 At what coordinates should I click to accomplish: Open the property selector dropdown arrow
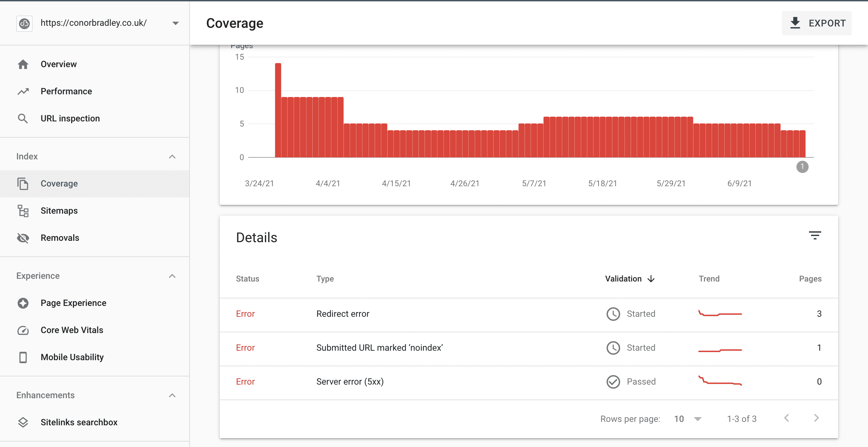click(x=175, y=23)
